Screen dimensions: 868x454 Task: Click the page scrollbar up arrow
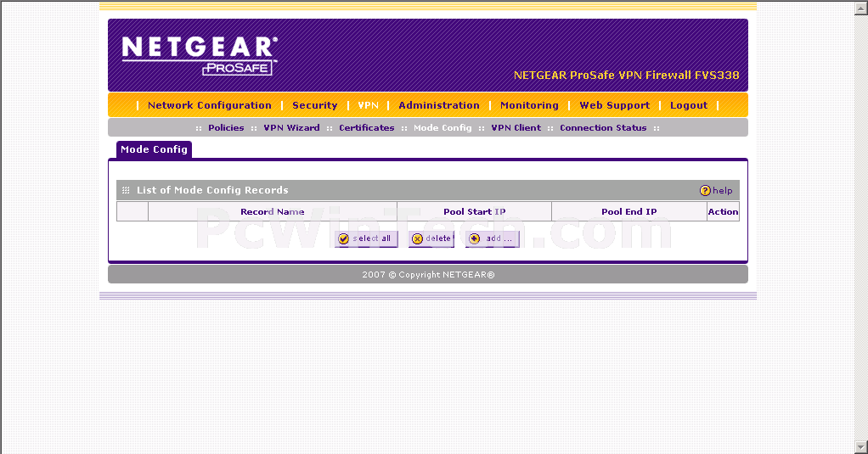tap(861, 8)
